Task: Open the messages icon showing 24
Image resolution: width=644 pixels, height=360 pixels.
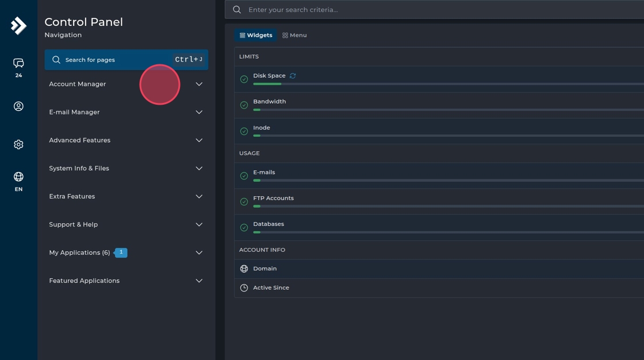Action: coord(18,63)
